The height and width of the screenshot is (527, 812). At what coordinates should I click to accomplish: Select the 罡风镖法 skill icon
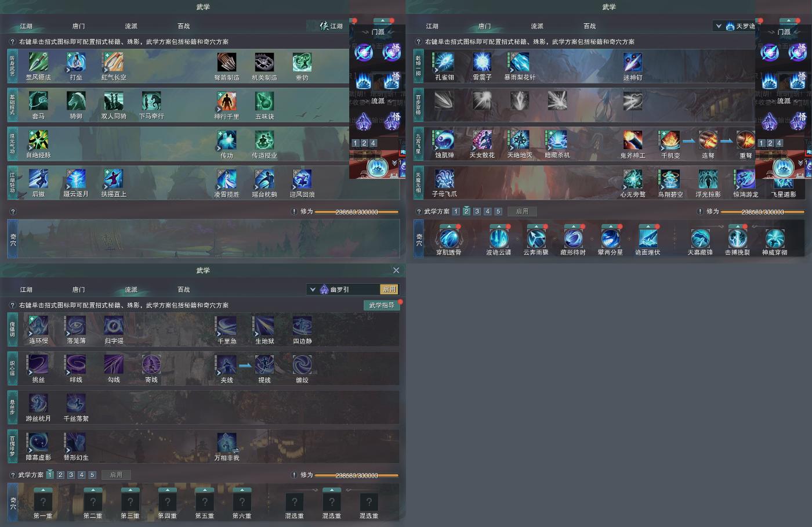click(x=38, y=62)
